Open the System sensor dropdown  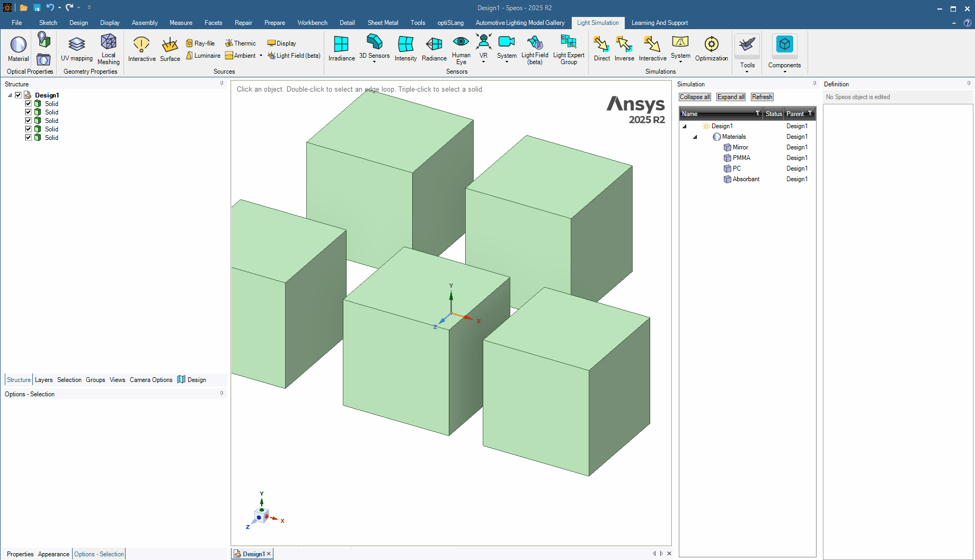[x=507, y=62]
